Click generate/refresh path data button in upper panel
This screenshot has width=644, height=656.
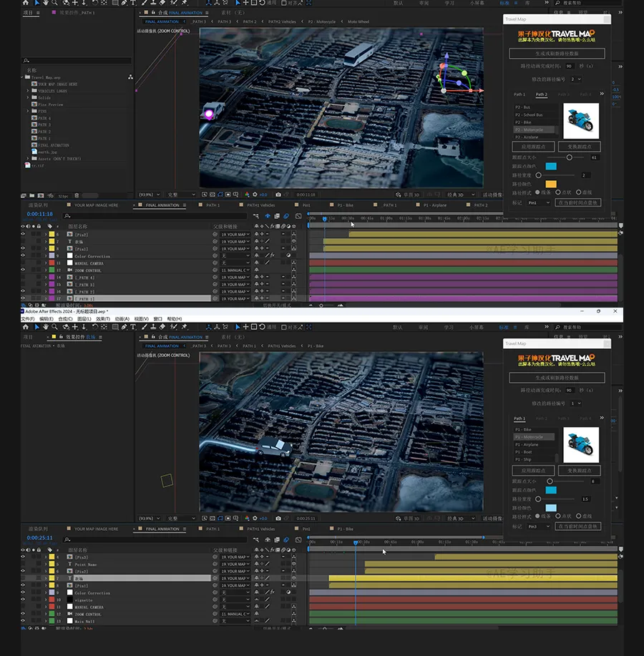(557, 54)
